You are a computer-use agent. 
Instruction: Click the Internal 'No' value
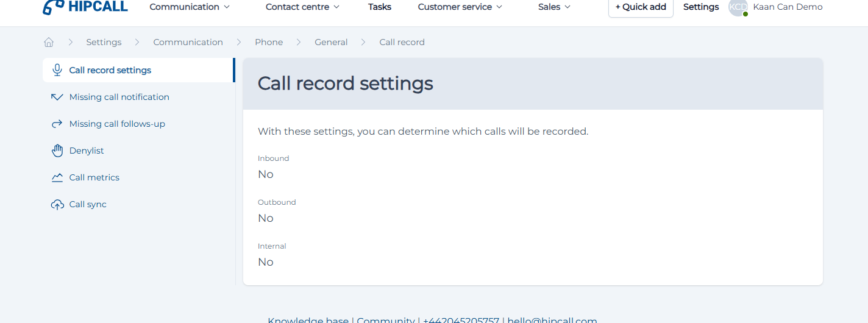(266, 262)
